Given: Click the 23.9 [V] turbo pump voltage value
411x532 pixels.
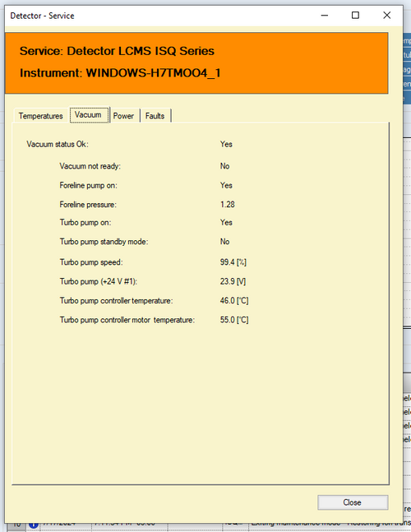Looking at the screenshot, I should [x=233, y=281].
